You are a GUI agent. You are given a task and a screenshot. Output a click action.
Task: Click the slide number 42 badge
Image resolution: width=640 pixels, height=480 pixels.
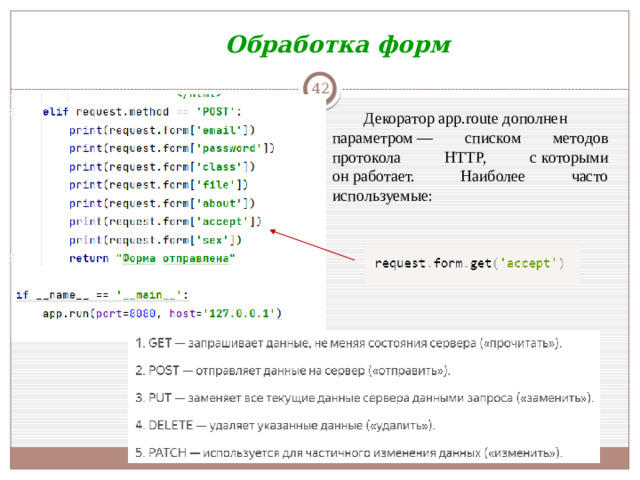pyautogui.click(x=320, y=88)
